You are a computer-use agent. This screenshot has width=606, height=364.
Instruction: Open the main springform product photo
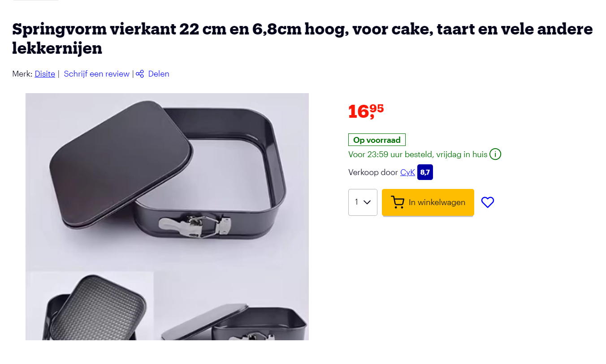point(167,181)
